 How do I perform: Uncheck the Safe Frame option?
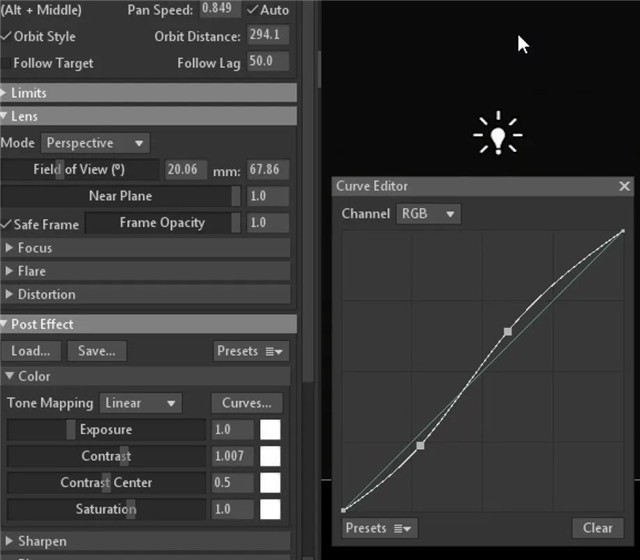[x=7, y=224]
